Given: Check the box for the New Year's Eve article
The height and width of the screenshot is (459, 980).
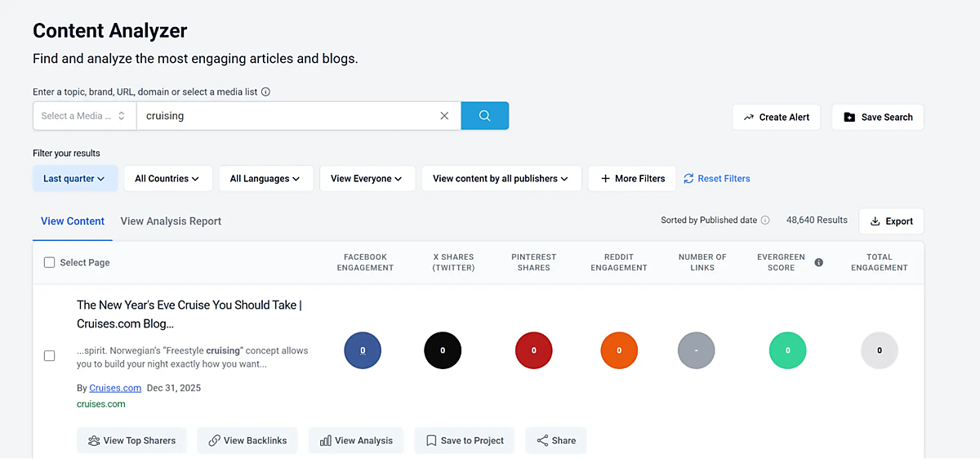Looking at the screenshot, I should 50,355.
